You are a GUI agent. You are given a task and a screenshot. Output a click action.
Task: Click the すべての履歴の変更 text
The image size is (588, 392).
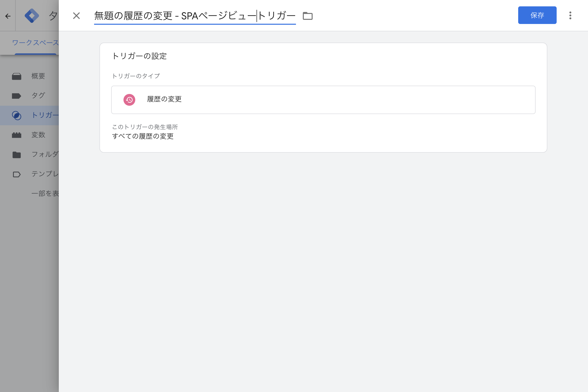pos(143,136)
